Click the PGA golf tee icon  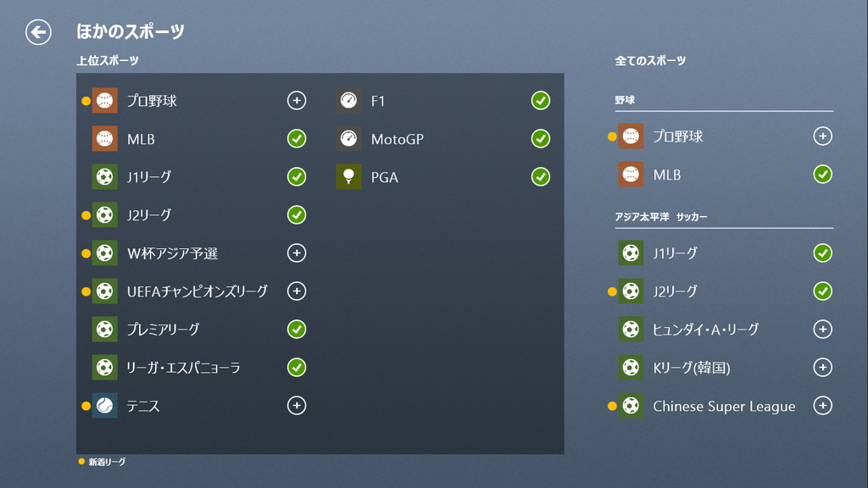[348, 177]
